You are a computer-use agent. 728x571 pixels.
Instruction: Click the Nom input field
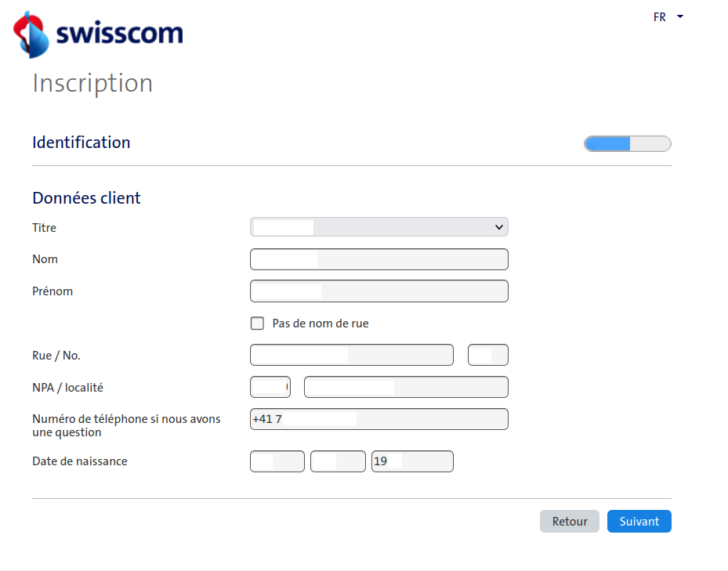pos(378,259)
